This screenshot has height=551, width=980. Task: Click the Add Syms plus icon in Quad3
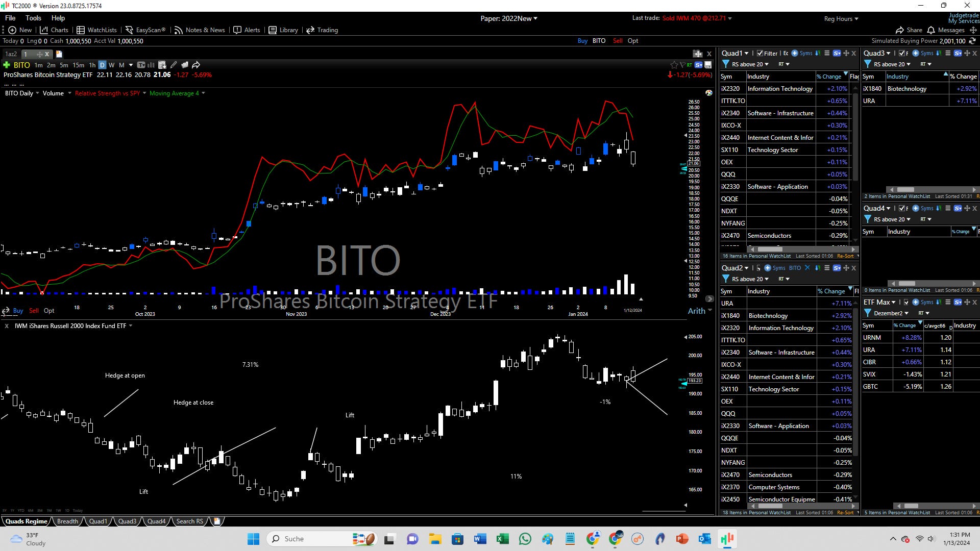(x=916, y=53)
